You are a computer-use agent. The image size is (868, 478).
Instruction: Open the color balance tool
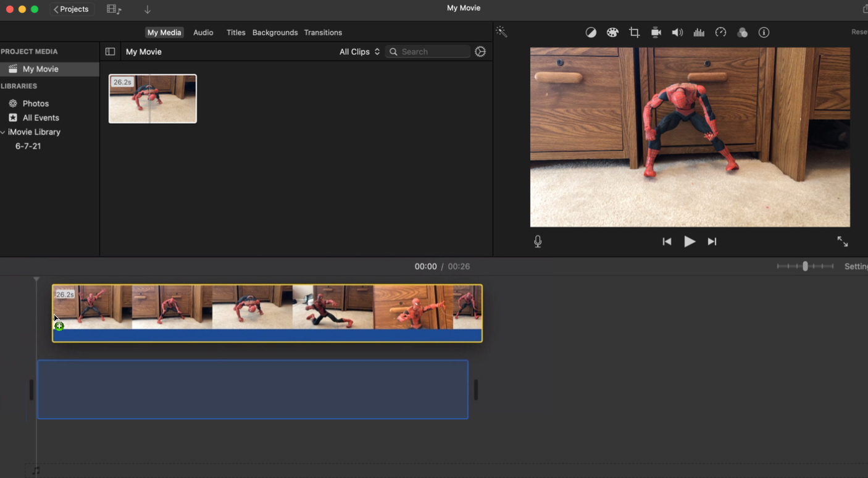click(591, 33)
